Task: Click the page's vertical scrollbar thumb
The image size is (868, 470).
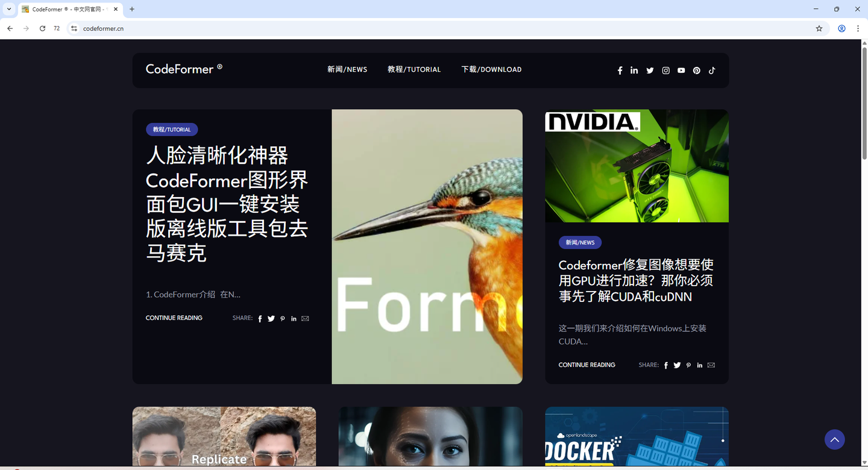Action: pos(864,102)
